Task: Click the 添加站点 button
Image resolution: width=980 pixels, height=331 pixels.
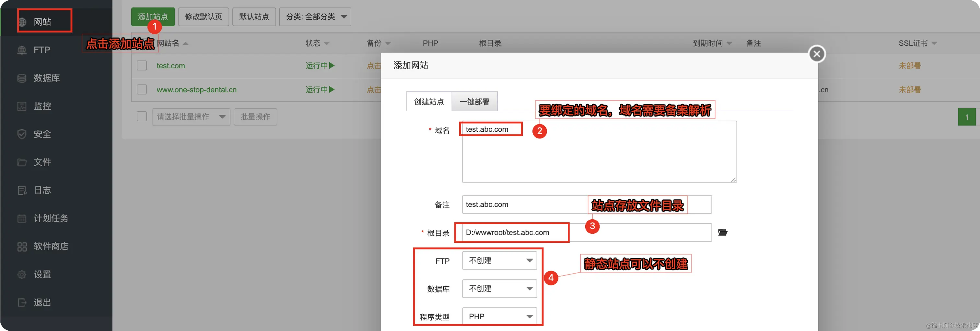Action: click(x=153, y=17)
